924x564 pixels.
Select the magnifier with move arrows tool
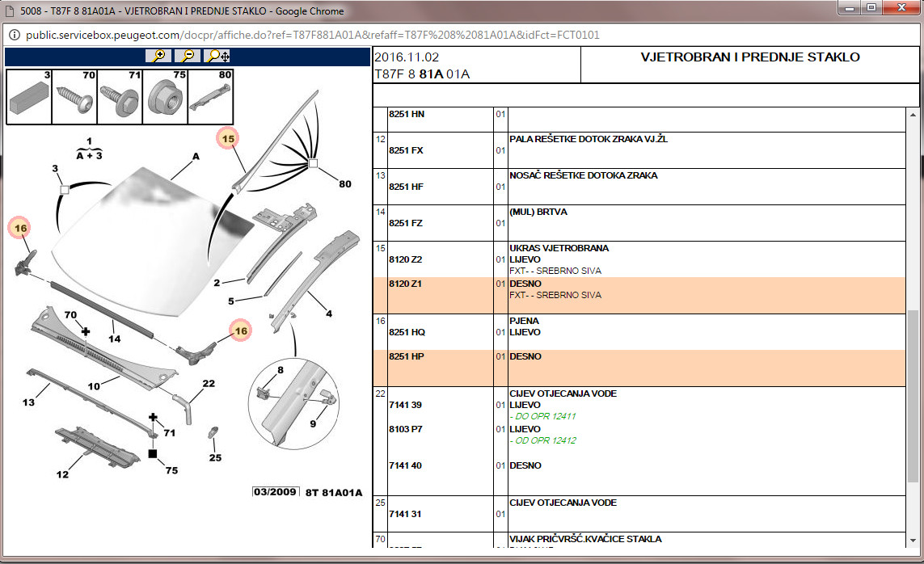point(217,56)
